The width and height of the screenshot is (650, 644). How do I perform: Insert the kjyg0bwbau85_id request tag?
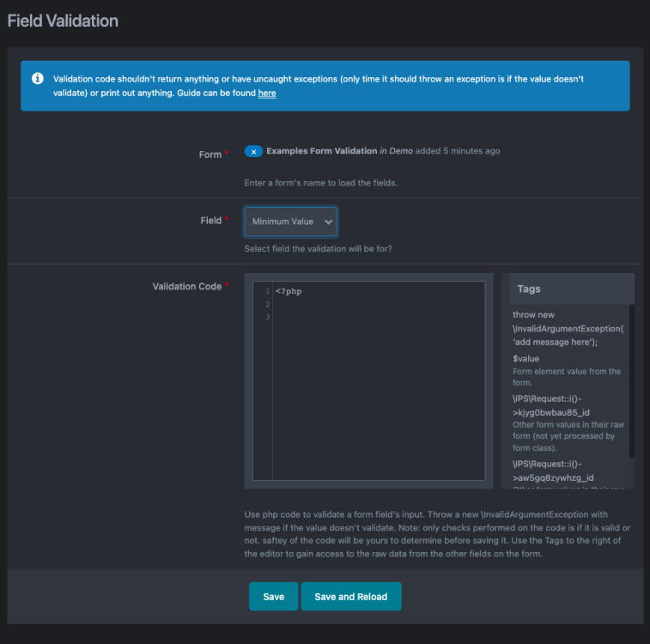point(563,413)
